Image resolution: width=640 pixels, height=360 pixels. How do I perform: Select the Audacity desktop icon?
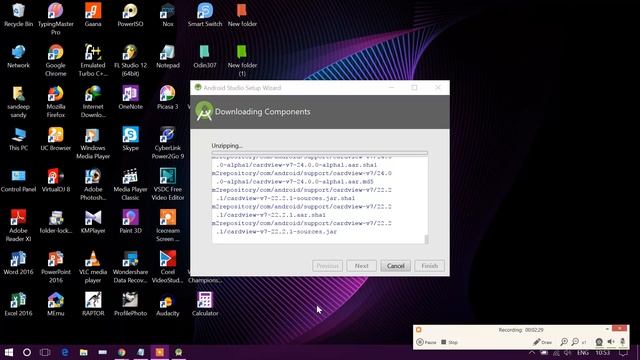(168, 304)
